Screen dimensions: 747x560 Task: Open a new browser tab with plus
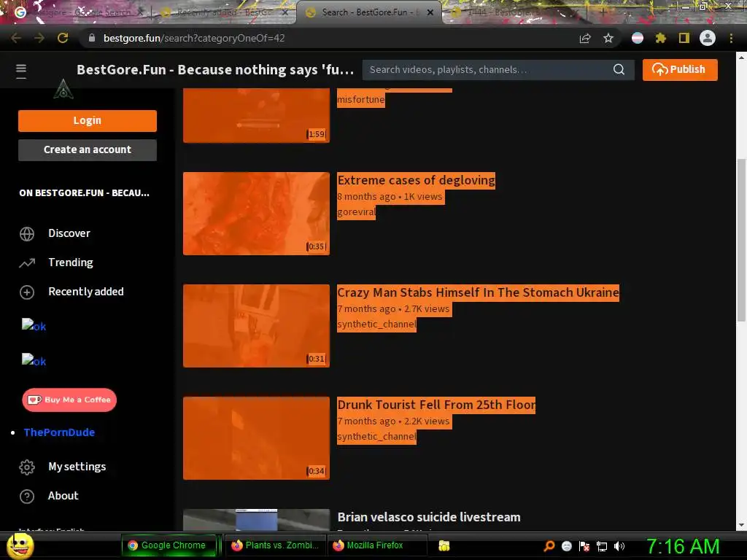603,12
